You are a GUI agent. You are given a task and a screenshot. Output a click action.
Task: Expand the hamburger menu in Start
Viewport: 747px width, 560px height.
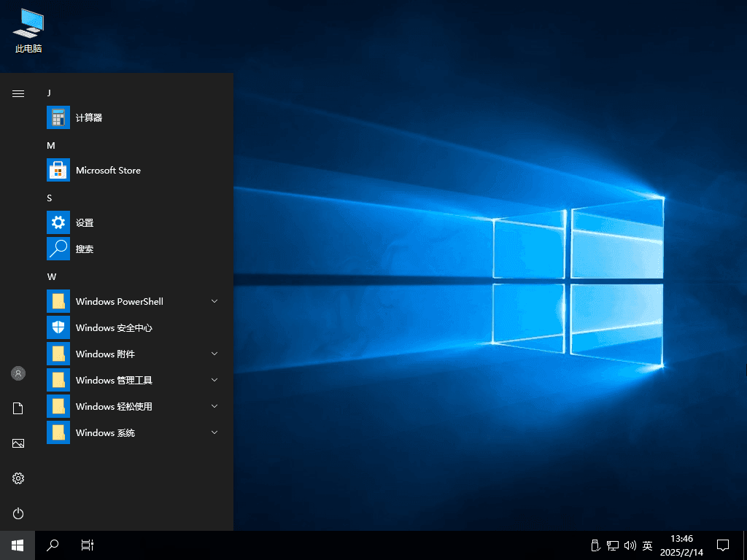[x=18, y=93]
